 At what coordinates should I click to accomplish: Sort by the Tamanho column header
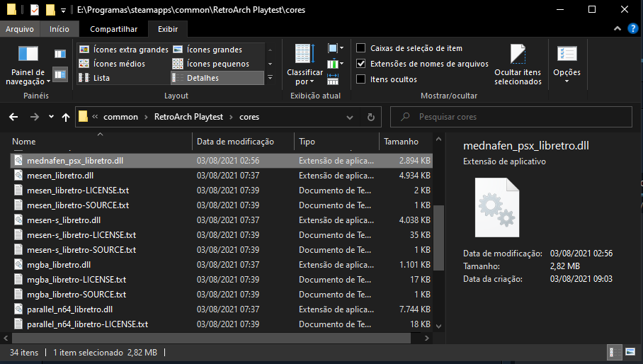(406, 142)
